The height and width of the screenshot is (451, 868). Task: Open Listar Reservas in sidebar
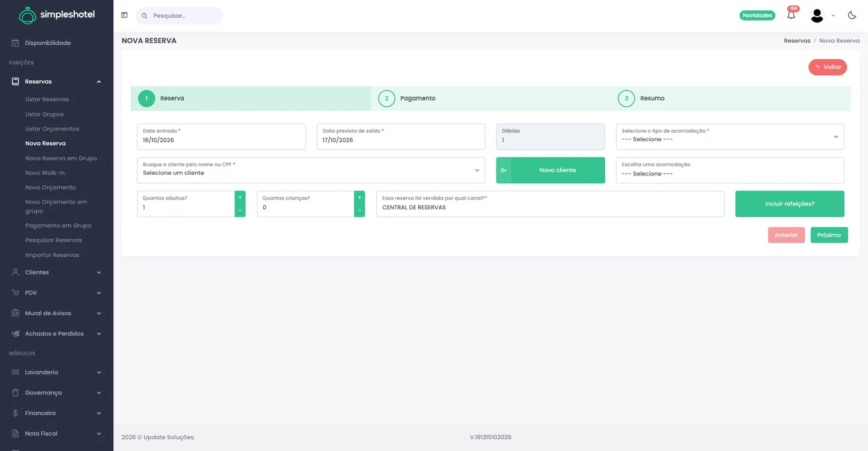[47, 99]
